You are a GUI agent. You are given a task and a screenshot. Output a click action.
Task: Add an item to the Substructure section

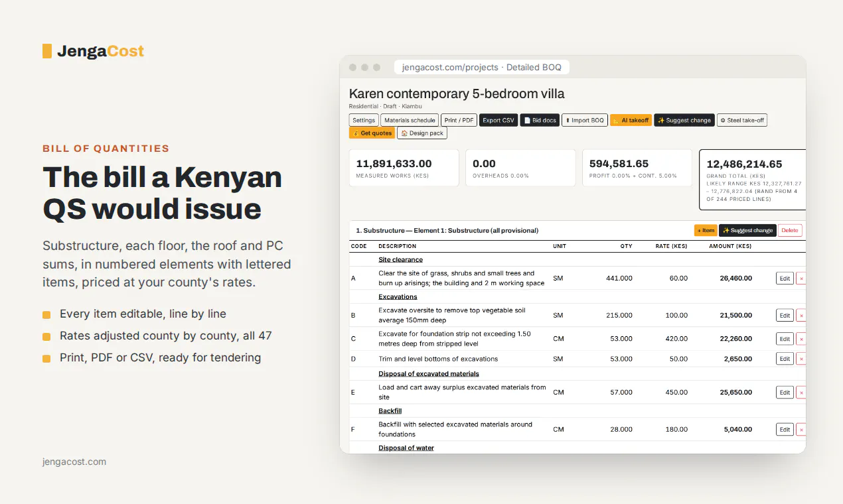tap(706, 230)
